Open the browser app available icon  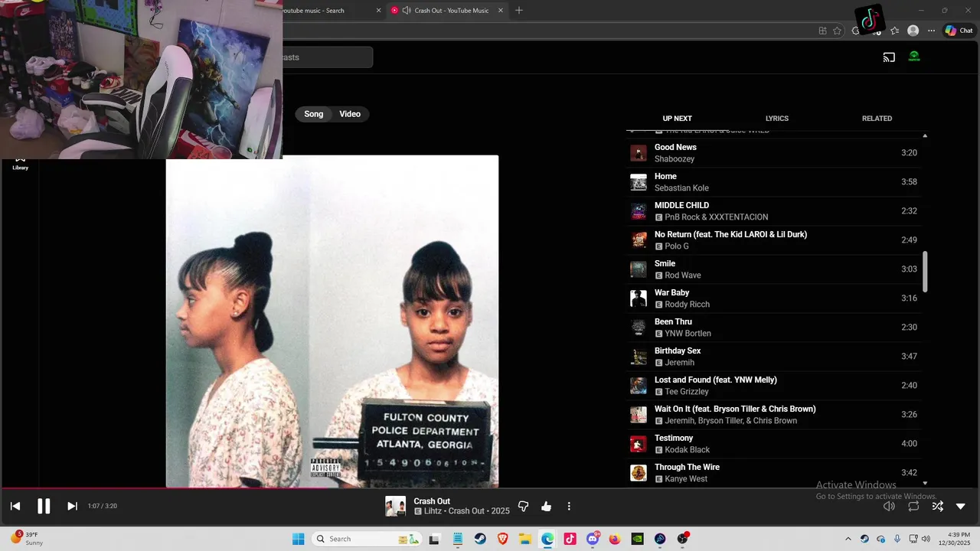point(822,31)
